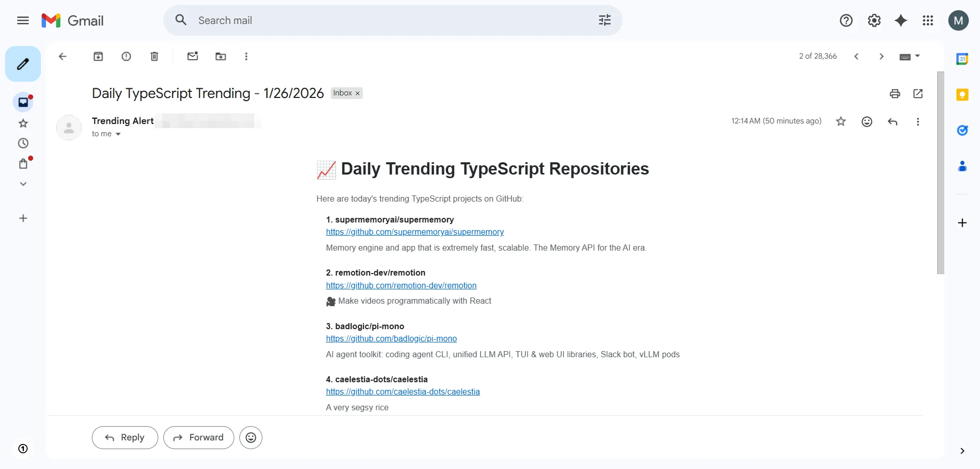This screenshot has height=469, width=980.
Task: Delete the email with trash icon
Action: [154, 56]
